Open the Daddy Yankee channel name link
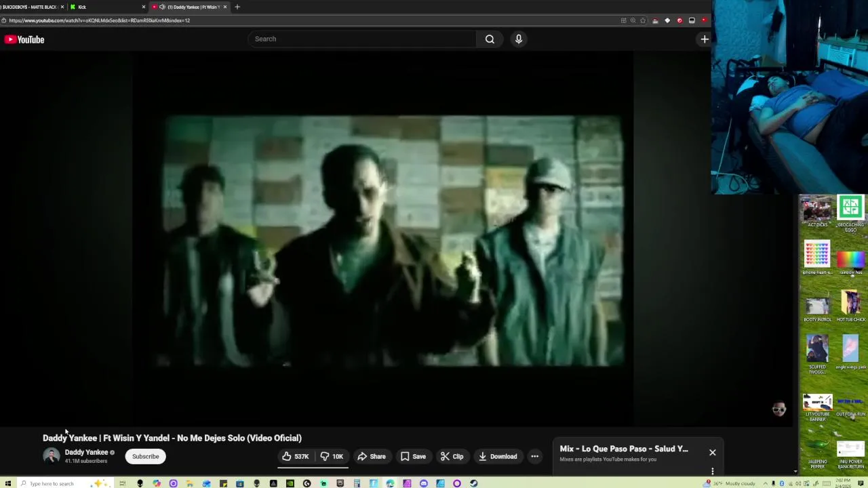The image size is (868, 488). click(86, 452)
